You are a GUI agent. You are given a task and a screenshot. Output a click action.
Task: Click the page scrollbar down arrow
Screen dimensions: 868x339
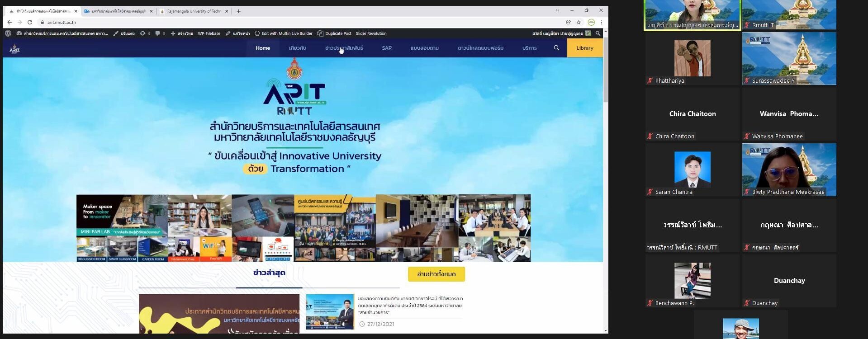tap(606, 331)
